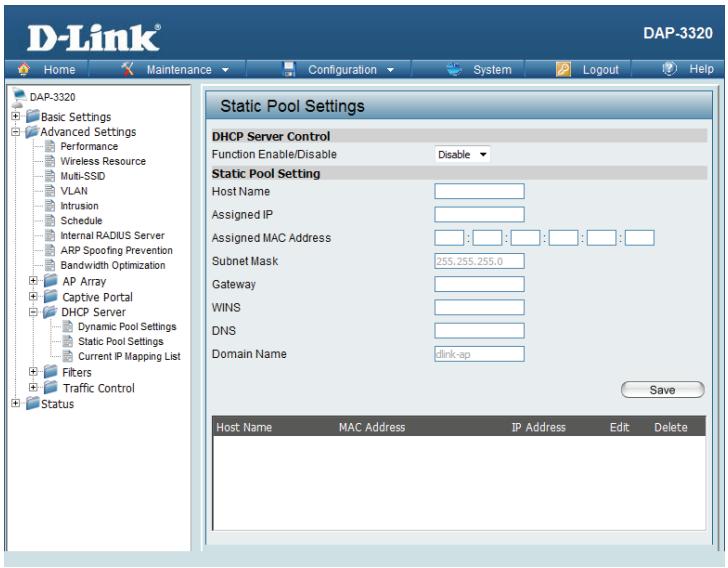Click the Internal RADIUS Server page icon
Viewport: 728px width, 568px height.
tap(50, 235)
